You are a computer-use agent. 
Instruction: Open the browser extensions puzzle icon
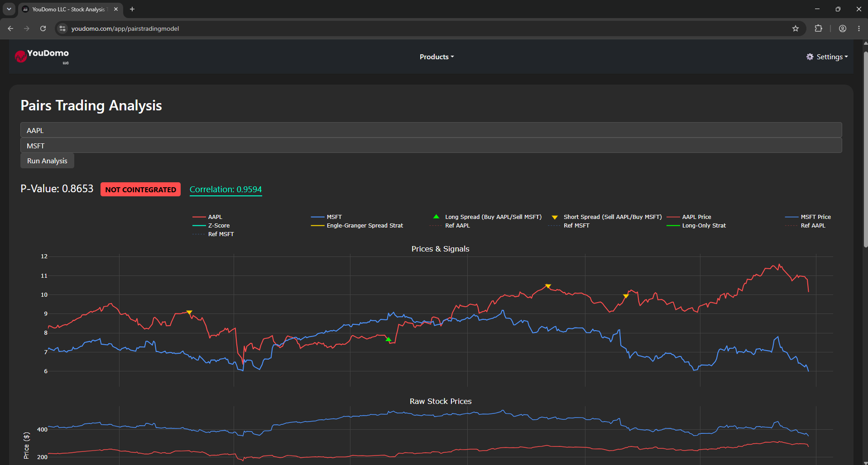click(818, 28)
